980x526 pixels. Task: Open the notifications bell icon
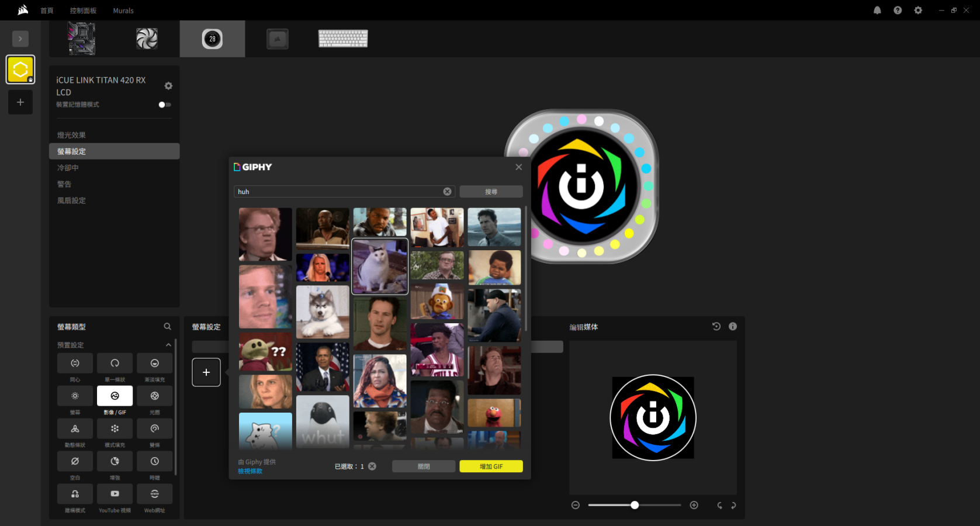[x=877, y=11]
